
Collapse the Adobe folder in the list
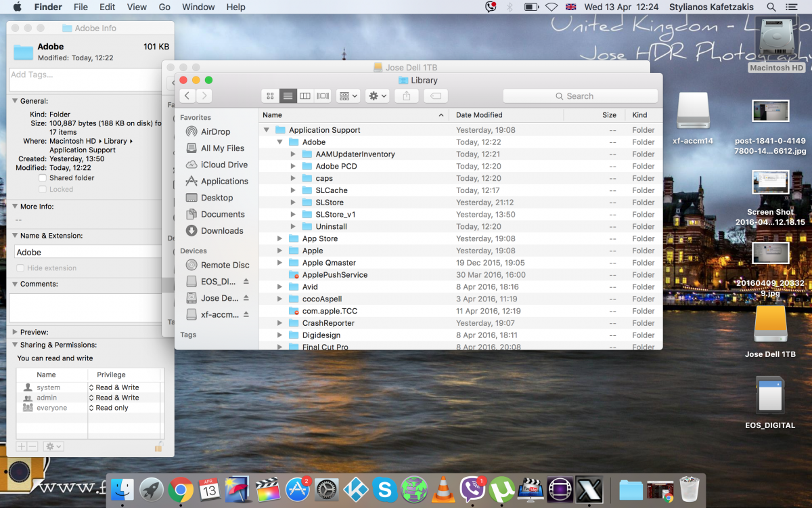coord(279,142)
